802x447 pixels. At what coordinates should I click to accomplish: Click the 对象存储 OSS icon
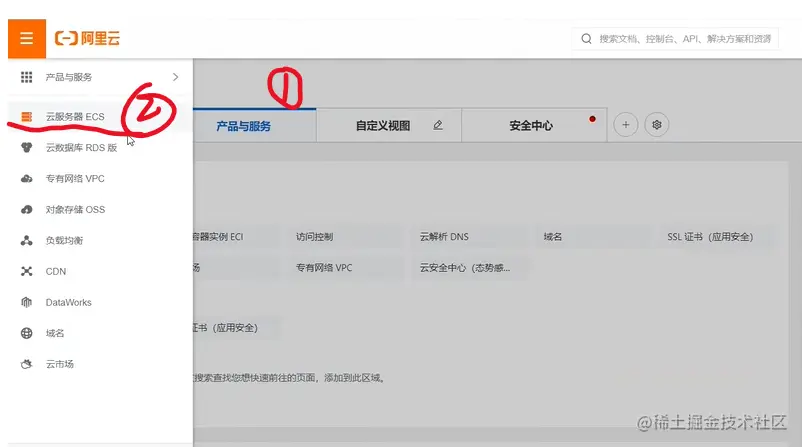point(26,210)
